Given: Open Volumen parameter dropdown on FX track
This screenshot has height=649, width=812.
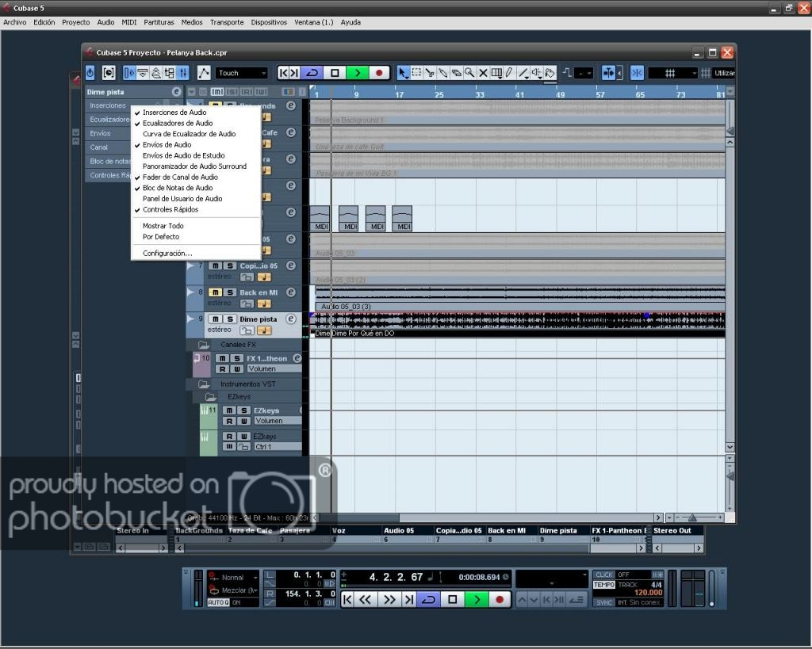Looking at the screenshot, I should [x=274, y=369].
